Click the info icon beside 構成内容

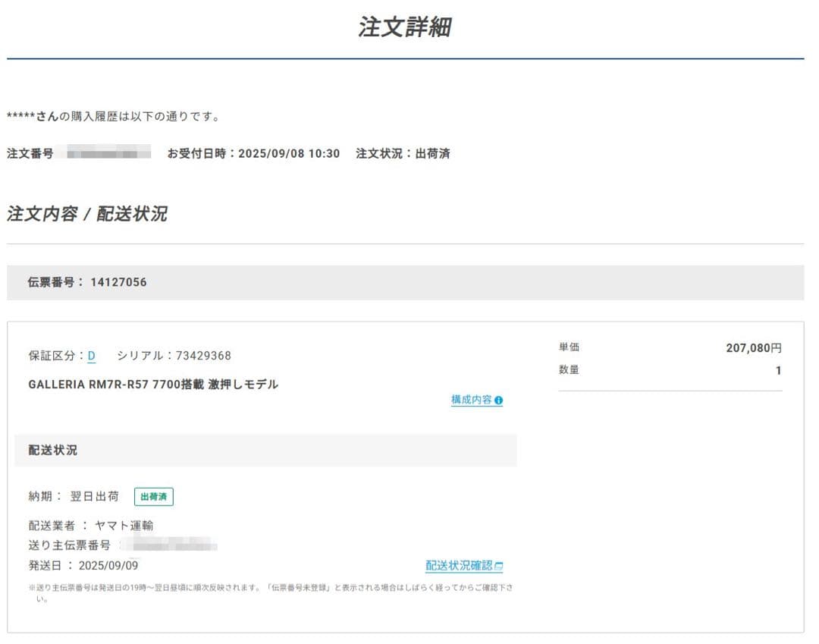pos(498,401)
